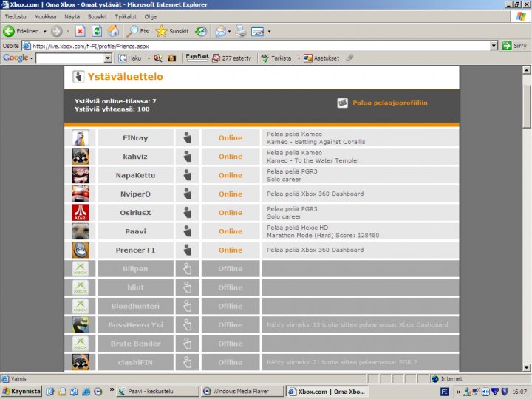Open the address bar URL dropdown
Viewport: 532px width, 399px height.
(494, 46)
